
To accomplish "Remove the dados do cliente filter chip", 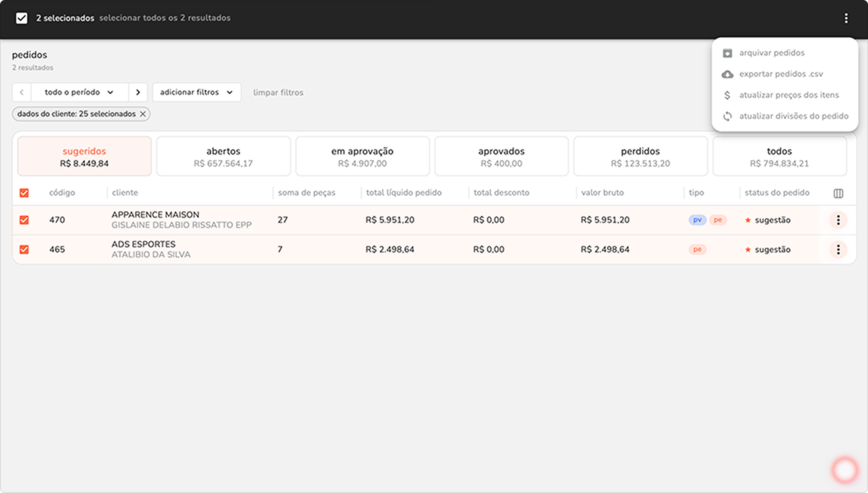I will (x=143, y=114).
